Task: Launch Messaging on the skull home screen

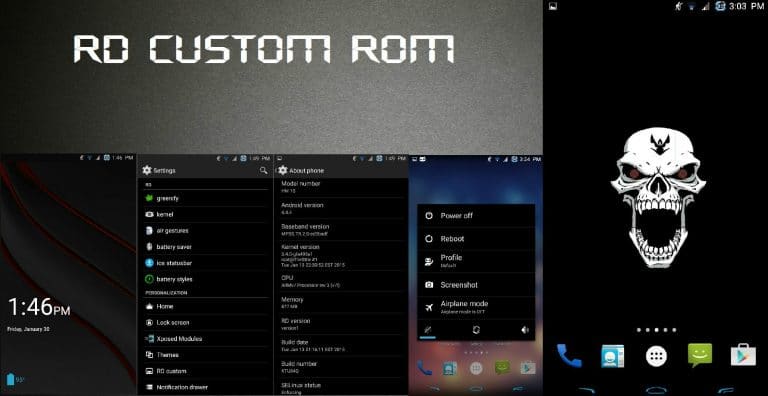Action: coord(700,355)
